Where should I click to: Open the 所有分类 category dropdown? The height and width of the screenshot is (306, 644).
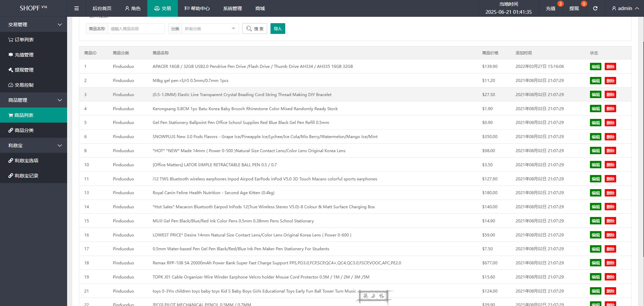(x=210, y=29)
